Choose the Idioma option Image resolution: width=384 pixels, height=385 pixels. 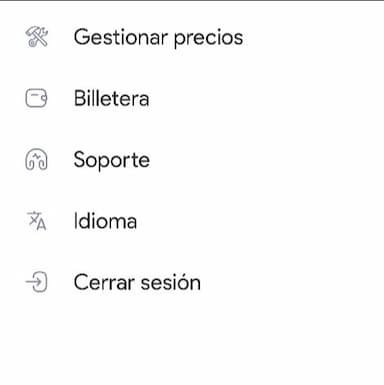[192, 221]
